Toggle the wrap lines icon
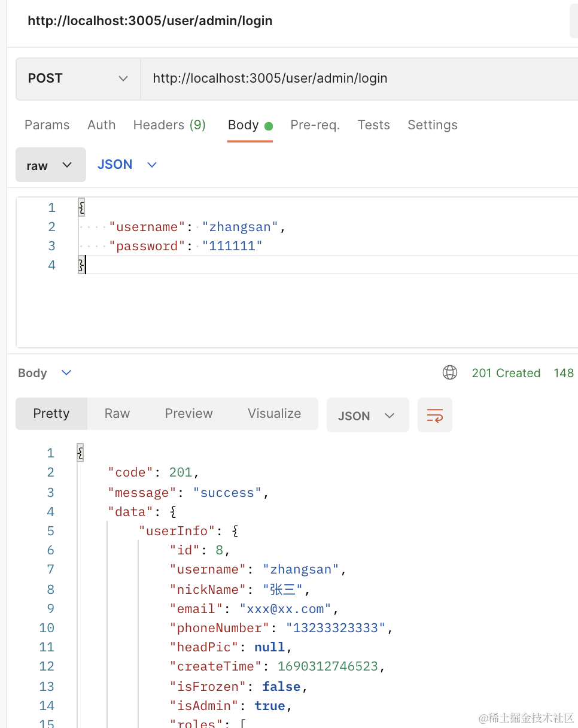 click(434, 415)
